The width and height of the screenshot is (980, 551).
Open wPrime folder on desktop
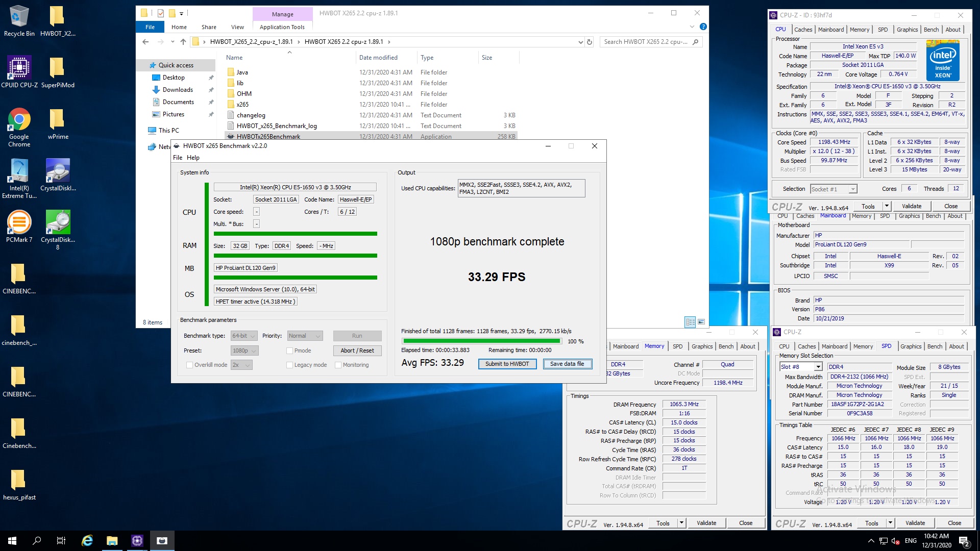click(58, 123)
